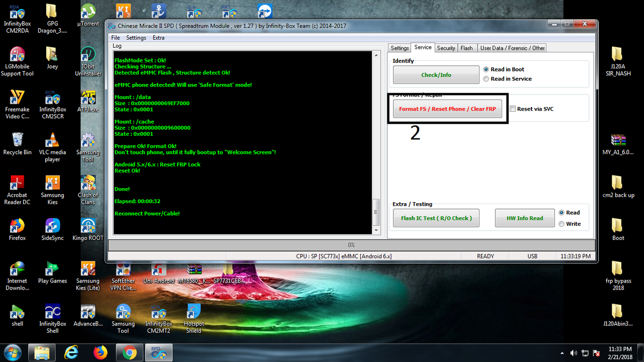Screen dimensions: 644x362
Task: Open the InfinityBox CM2RDA desktop shortcut
Action: 18,18
